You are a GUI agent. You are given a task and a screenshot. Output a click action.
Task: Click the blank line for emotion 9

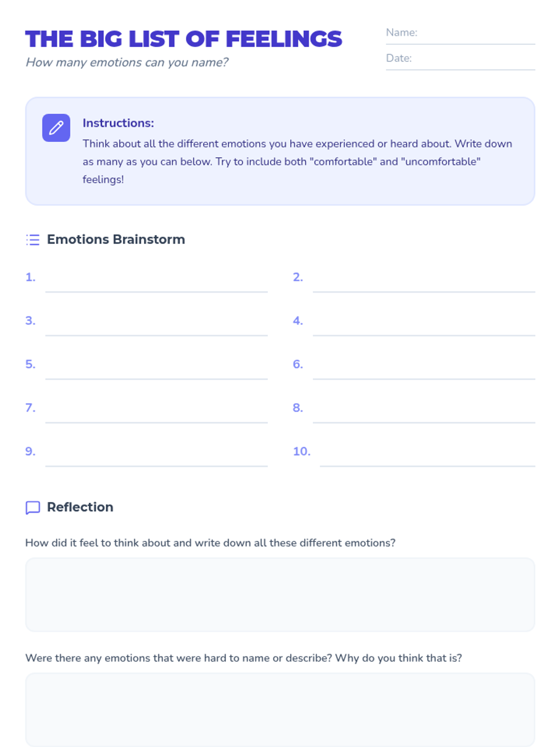click(156, 456)
